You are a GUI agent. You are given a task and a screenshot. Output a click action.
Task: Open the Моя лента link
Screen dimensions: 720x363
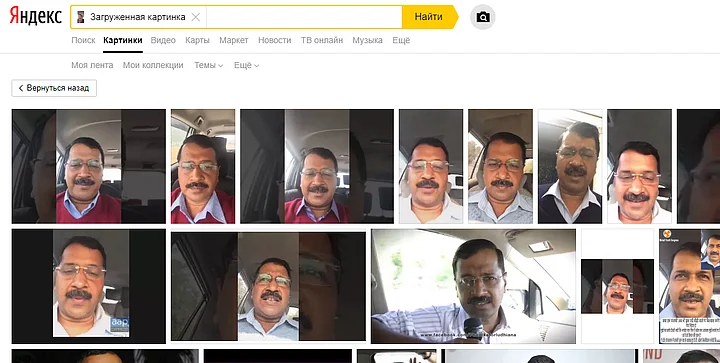(x=92, y=65)
